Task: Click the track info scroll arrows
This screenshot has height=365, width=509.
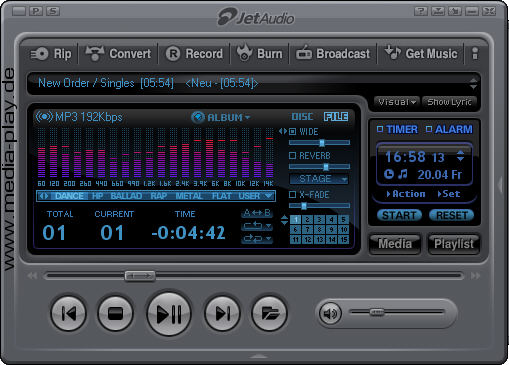Action: coord(473,83)
